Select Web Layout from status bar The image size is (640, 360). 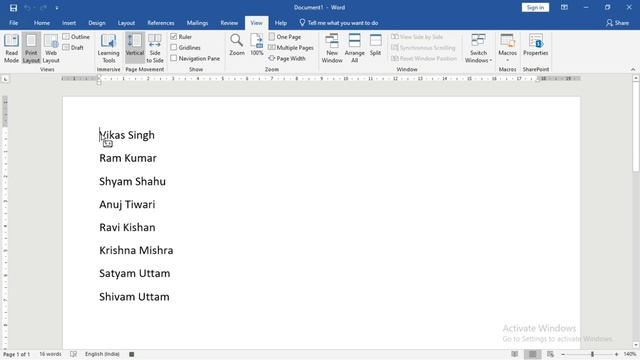(551, 354)
